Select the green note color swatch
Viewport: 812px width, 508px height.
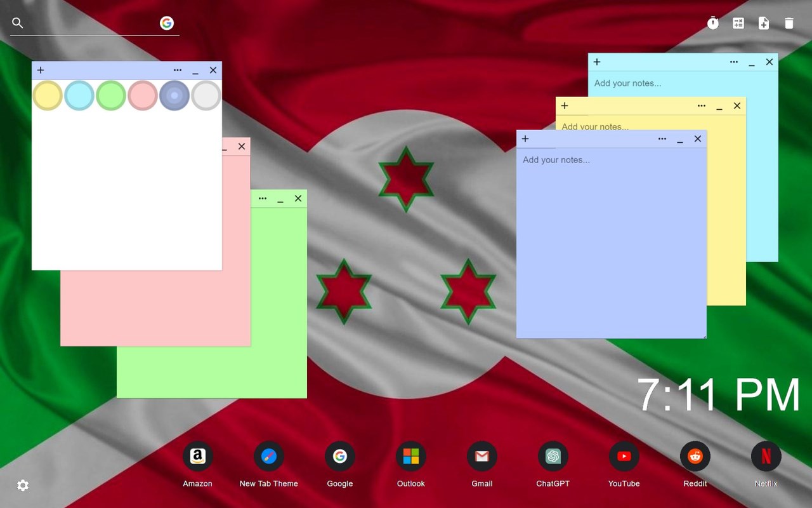pos(111,95)
